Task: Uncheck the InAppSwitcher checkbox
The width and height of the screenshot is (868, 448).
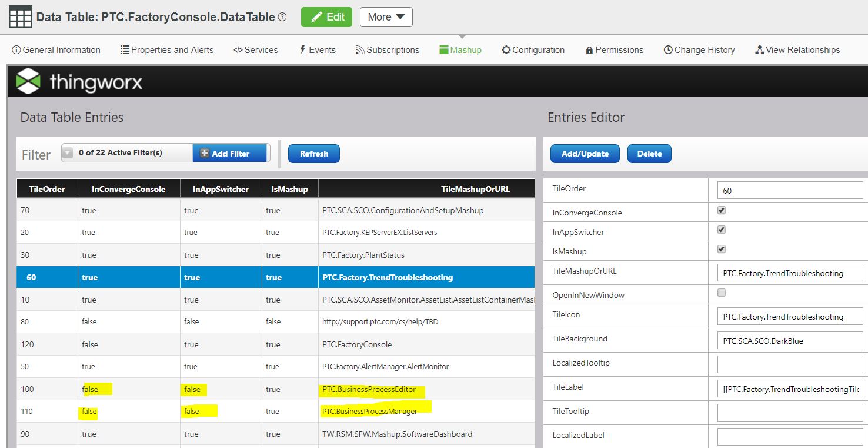Action: point(722,230)
